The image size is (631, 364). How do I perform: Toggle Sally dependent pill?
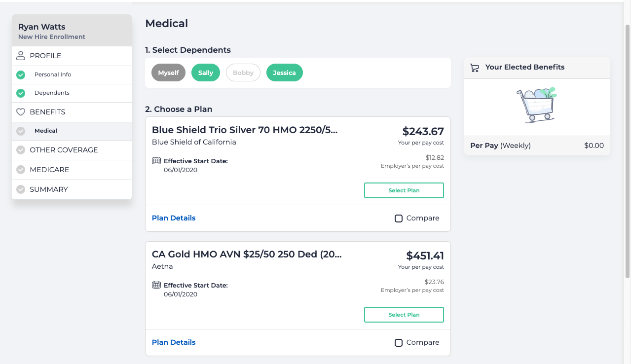click(x=206, y=73)
